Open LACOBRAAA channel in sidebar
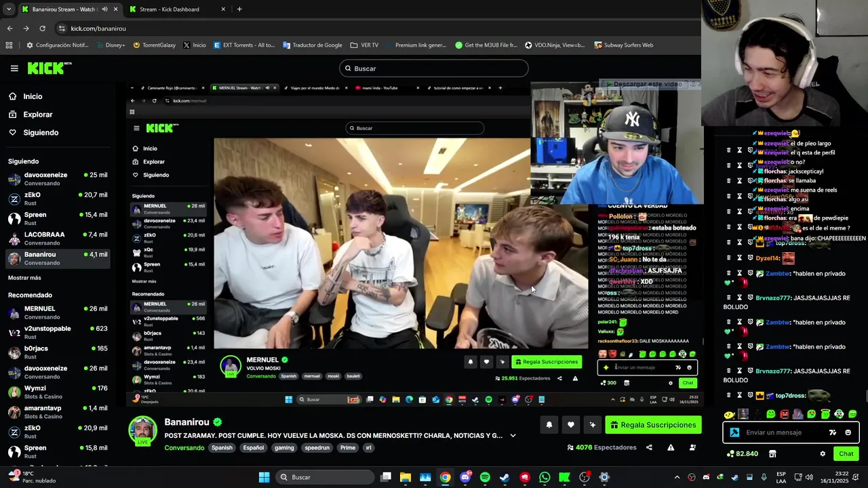This screenshot has height=488, width=868. tap(58, 239)
